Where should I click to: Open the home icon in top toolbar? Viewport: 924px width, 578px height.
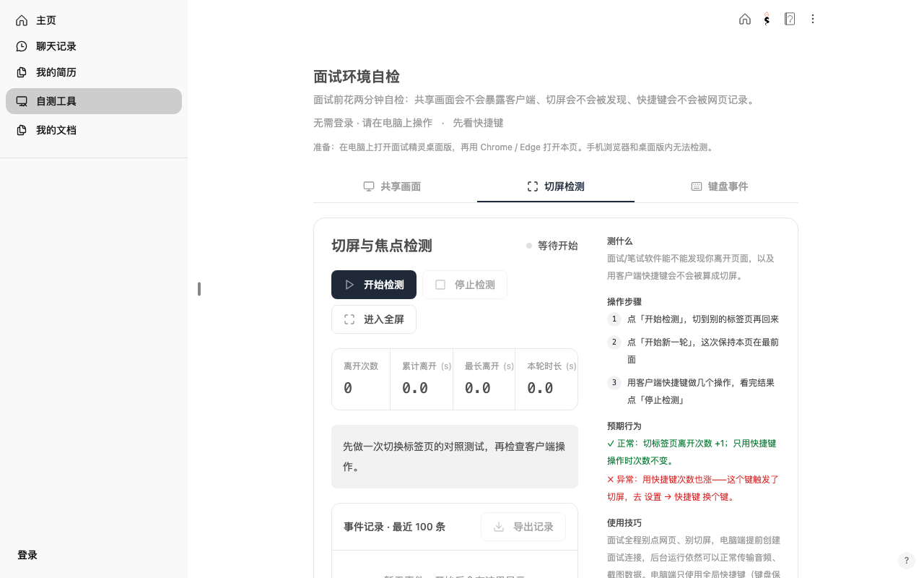click(x=745, y=20)
